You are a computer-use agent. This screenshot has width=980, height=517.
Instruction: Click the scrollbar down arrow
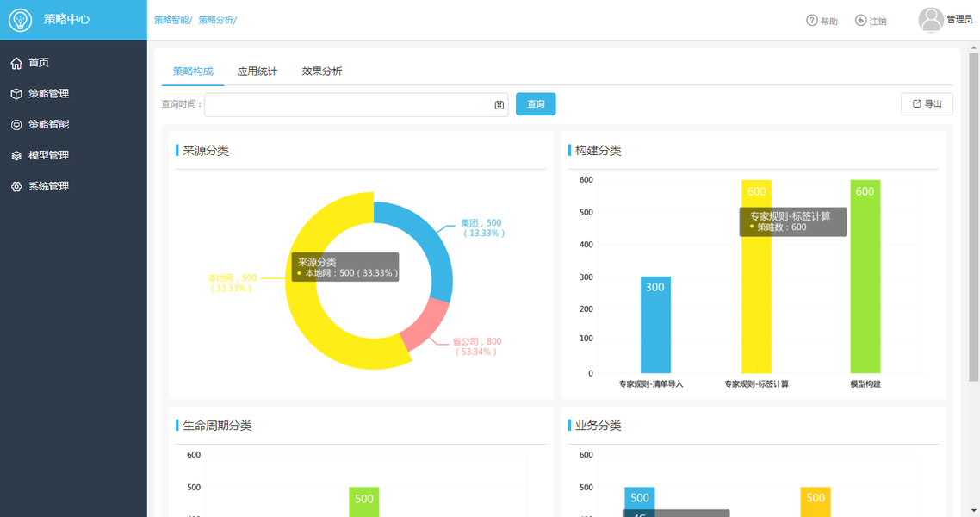974,511
